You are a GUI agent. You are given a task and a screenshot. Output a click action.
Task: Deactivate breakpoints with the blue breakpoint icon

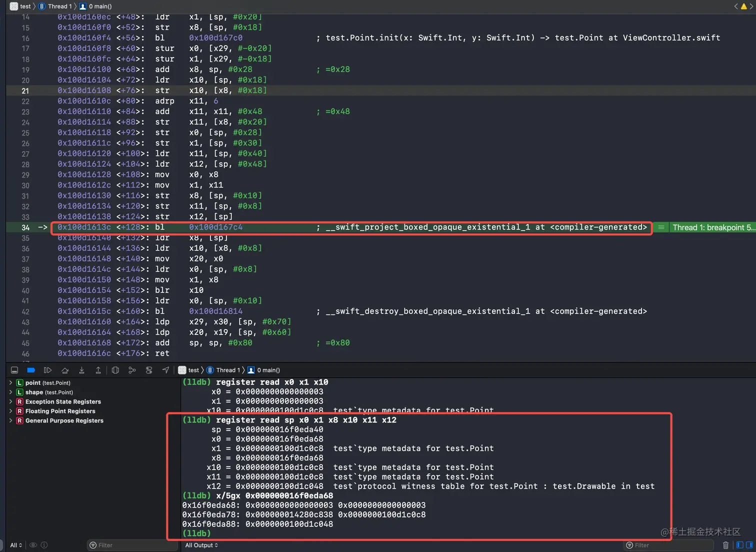click(31, 370)
